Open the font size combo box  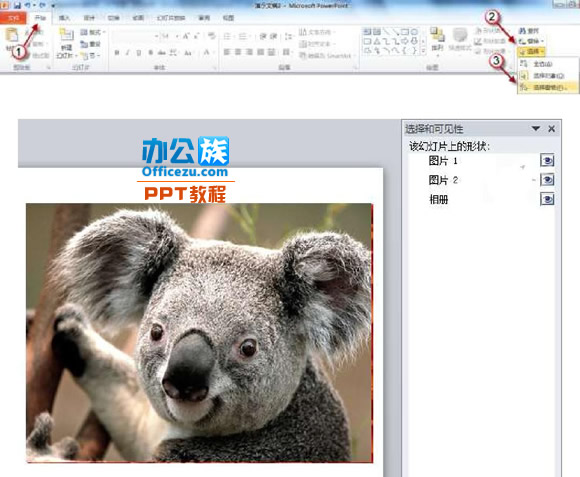170,36
